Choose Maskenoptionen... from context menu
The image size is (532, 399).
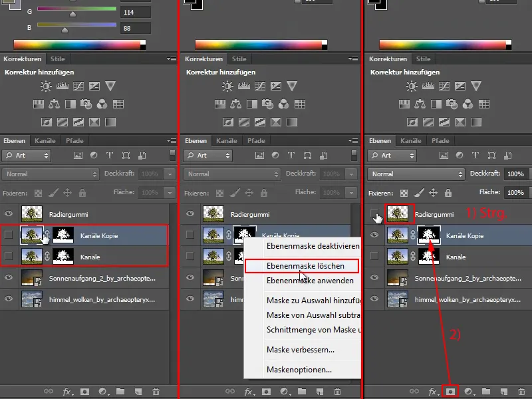[x=299, y=370]
